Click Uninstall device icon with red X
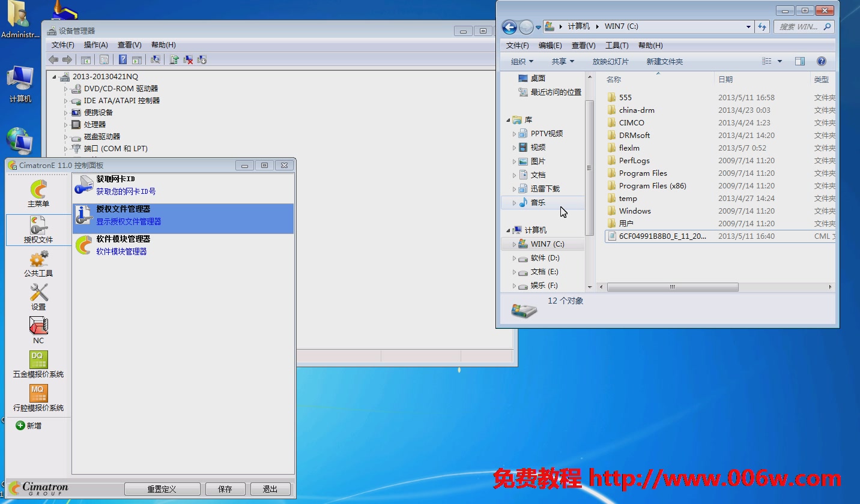The width and height of the screenshot is (860, 504). (x=188, y=59)
